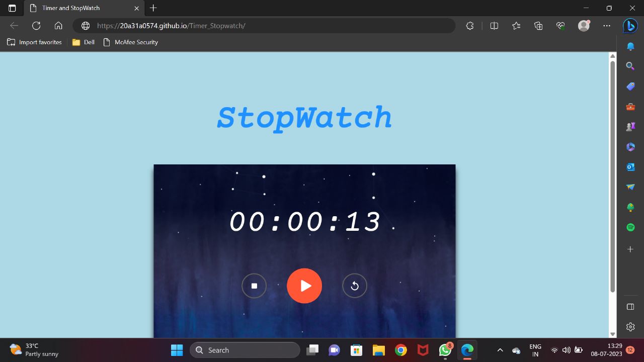Viewport: 644px width, 362px height.
Task: Add a new sidebar app with plus
Action: 630,249
